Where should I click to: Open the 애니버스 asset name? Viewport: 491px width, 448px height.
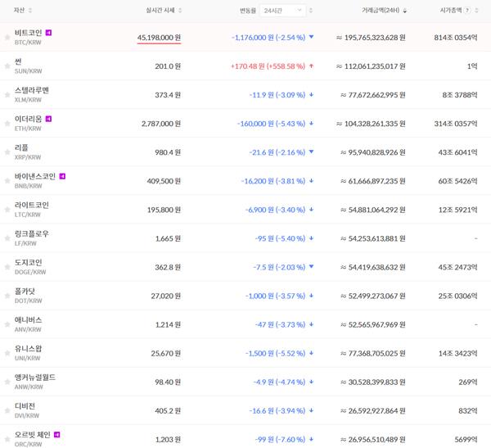(x=28, y=319)
